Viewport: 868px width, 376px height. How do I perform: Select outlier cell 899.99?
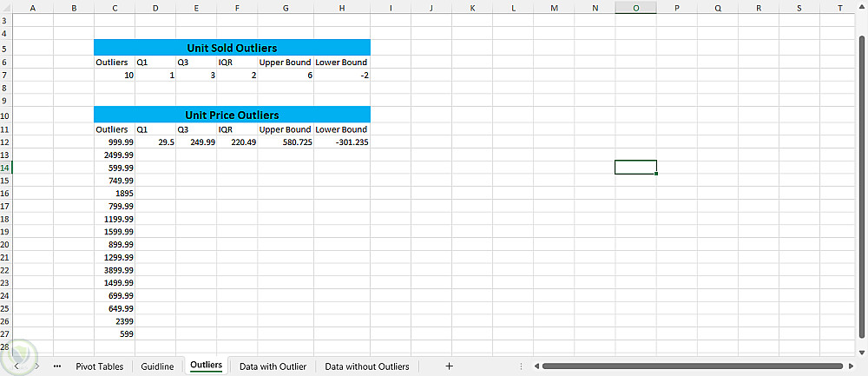click(x=115, y=244)
